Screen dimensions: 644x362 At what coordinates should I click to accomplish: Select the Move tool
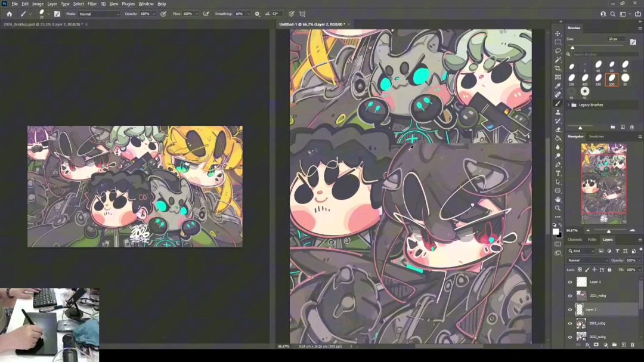click(558, 33)
